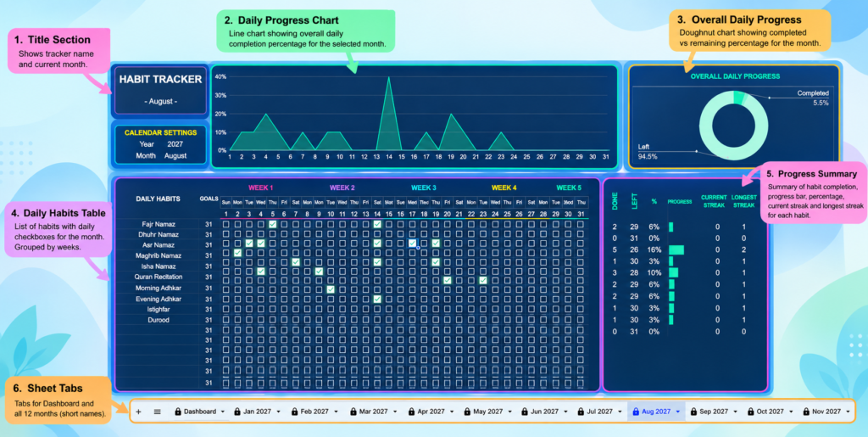Open the Nov 2027 tab dropdown arrow
868x437 pixels.
click(848, 412)
